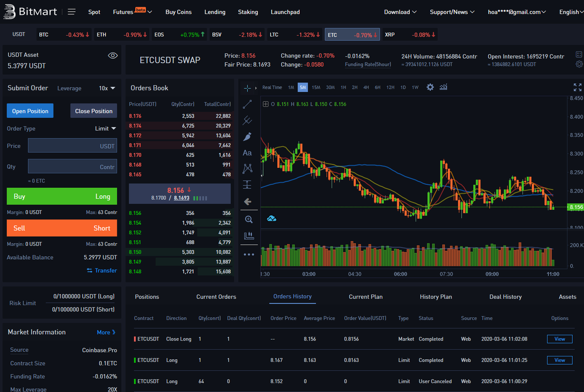Expand the Futures beta menu
This screenshot has height=392, width=584.
tap(132, 12)
